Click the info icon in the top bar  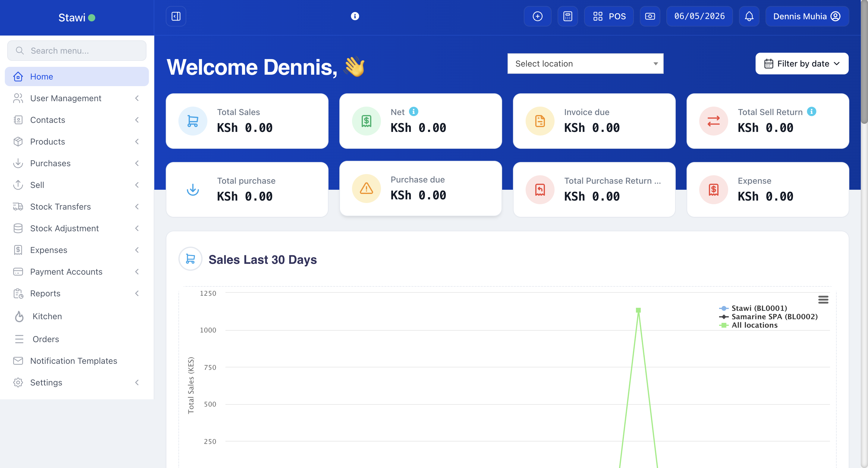[355, 16]
